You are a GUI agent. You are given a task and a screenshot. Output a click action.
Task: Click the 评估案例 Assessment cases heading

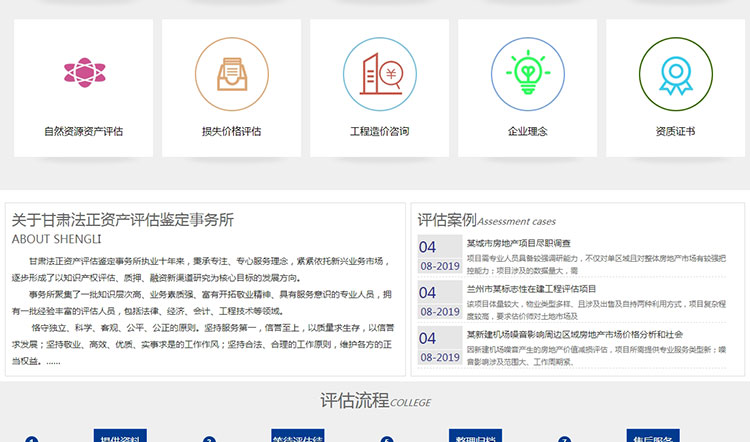[486, 220]
